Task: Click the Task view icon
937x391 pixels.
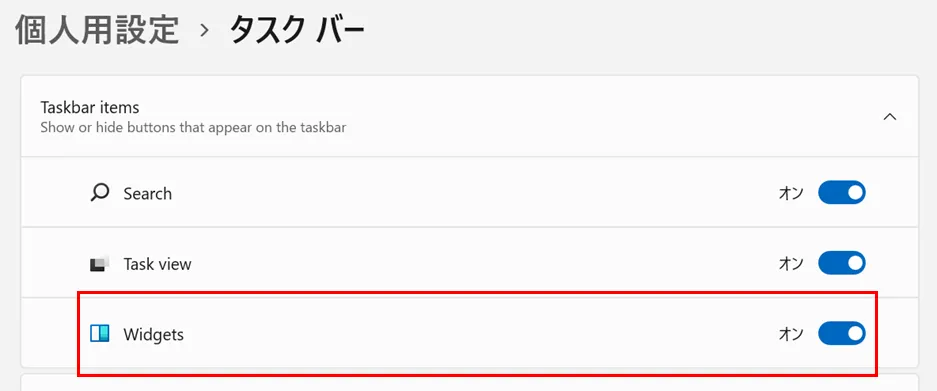Action: [99, 264]
